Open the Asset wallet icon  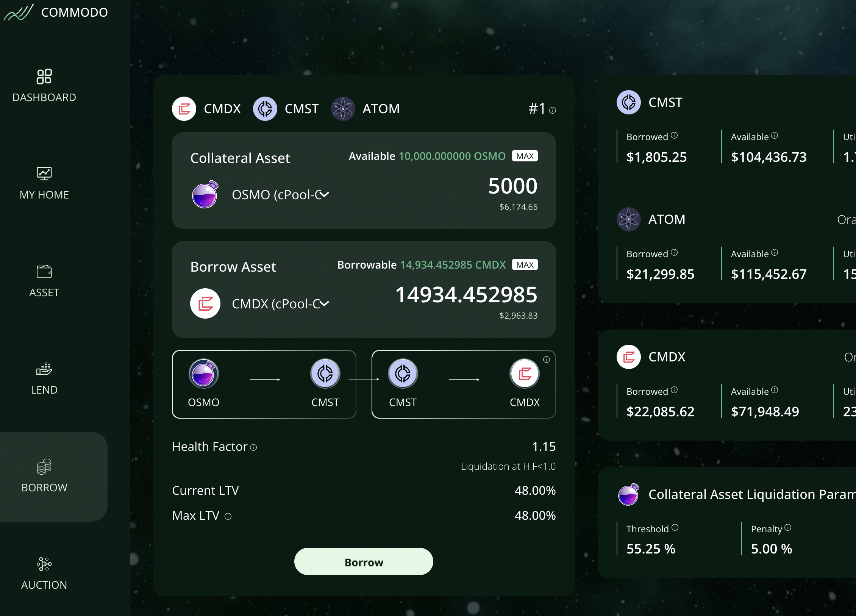44,272
